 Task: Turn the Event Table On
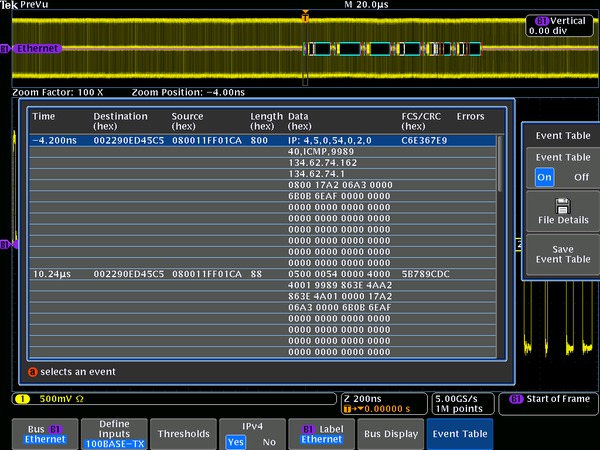[x=544, y=177]
